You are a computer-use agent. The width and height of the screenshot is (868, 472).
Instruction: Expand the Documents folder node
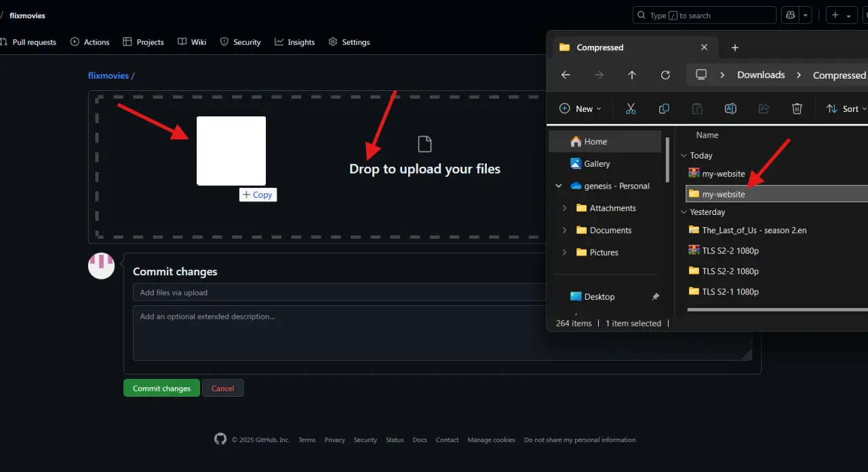click(564, 230)
